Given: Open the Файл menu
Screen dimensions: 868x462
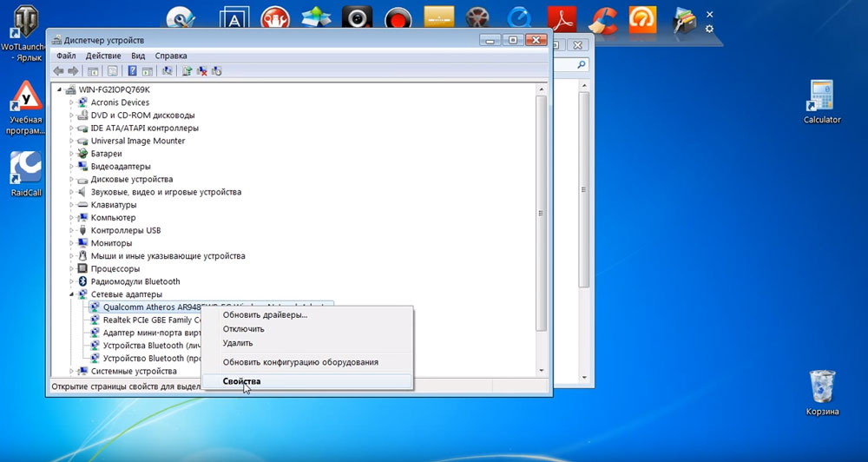Looking at the screenshot, I should [x=66, y=56].
